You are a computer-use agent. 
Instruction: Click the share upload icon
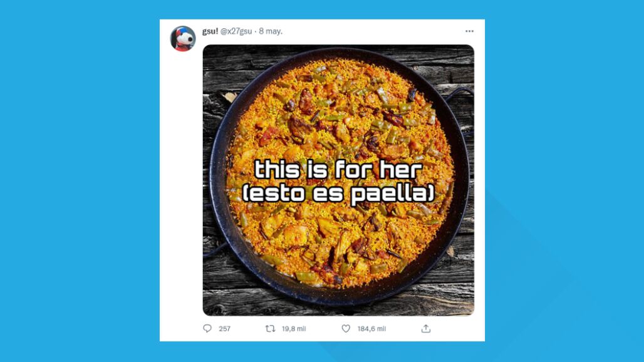pyautogui.click(x=426, y=328)
